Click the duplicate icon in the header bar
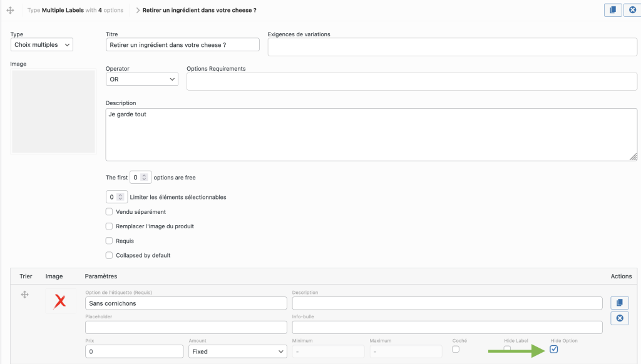The image size is (641, 364). pyautogui.click(x=613, y=10)
